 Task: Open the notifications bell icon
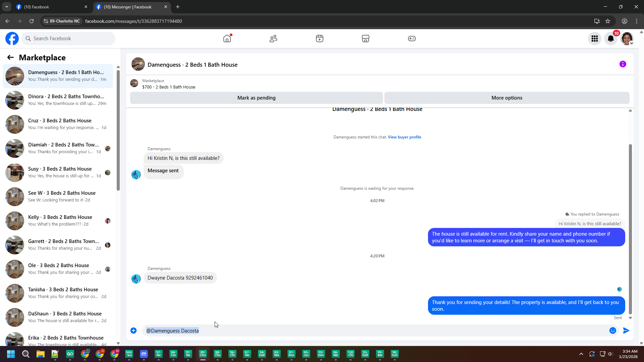coord(611,39)
